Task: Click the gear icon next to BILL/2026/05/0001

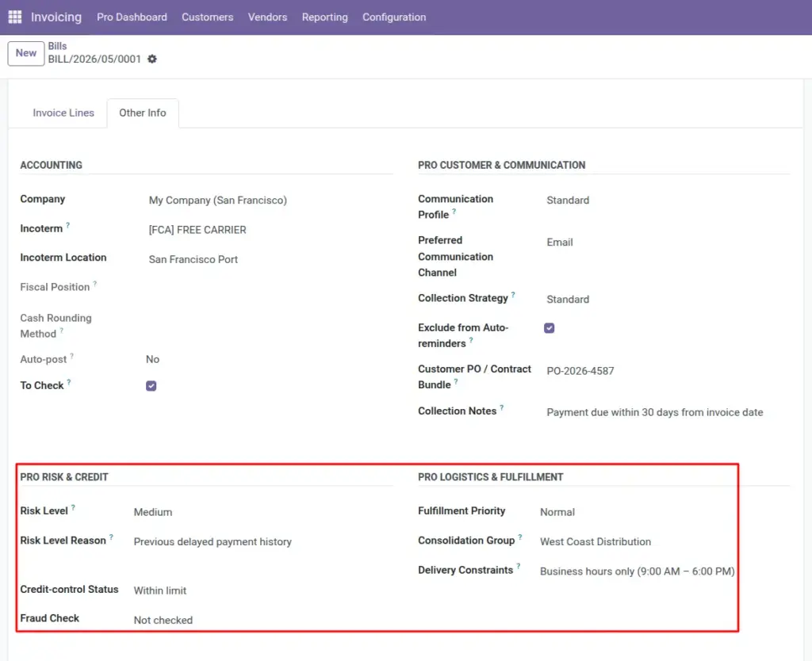Action: click(151, 59)
